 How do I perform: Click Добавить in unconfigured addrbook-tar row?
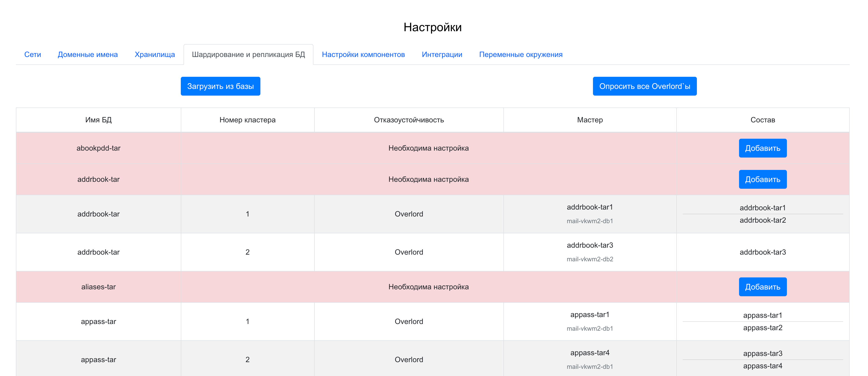tap(762, 179)
